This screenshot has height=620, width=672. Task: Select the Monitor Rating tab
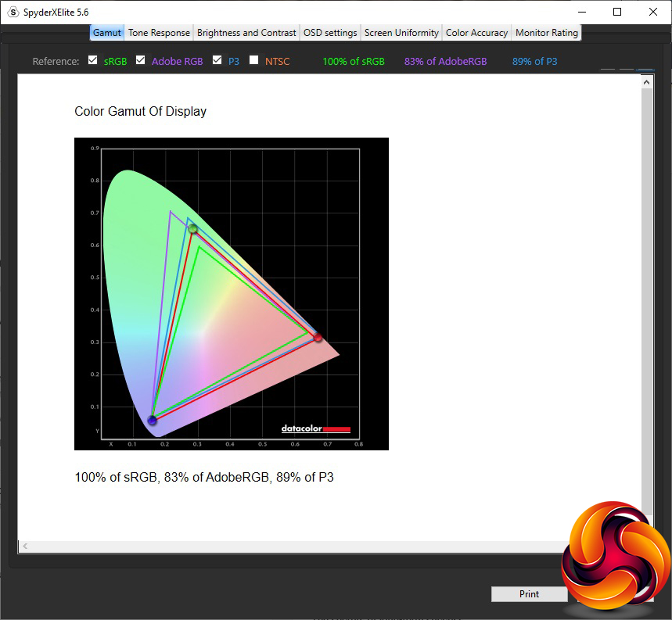tap(547, 33)
